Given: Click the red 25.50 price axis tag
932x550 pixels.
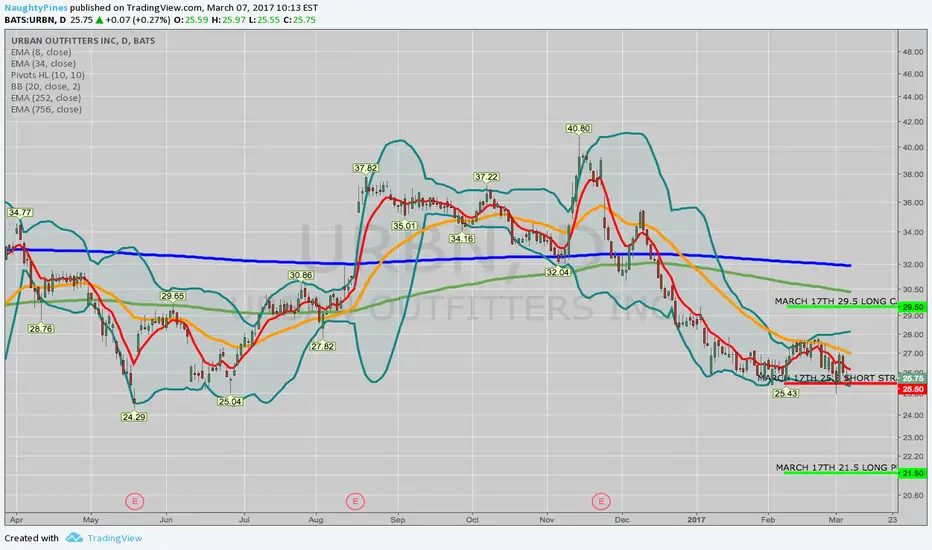Looking at the screenshot, I should 912,389.
